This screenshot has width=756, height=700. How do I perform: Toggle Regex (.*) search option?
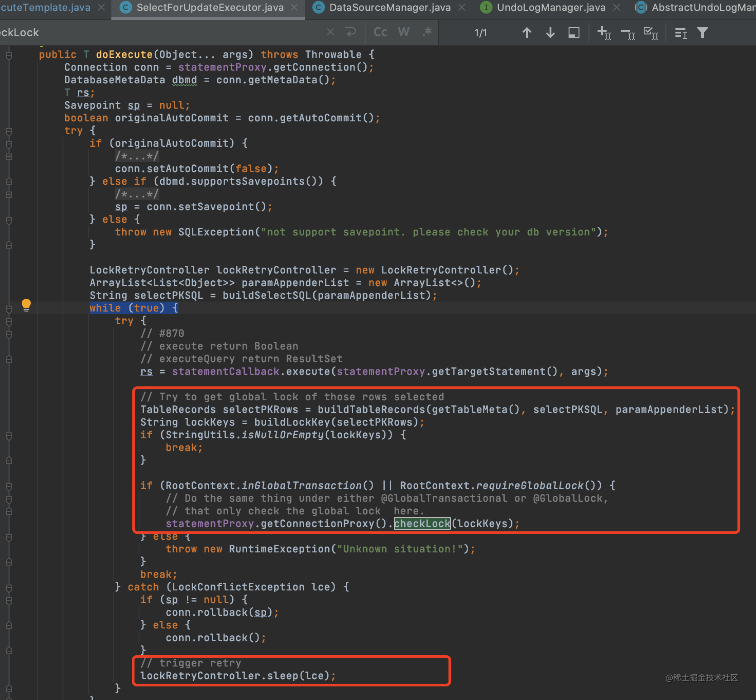point(427,32)
